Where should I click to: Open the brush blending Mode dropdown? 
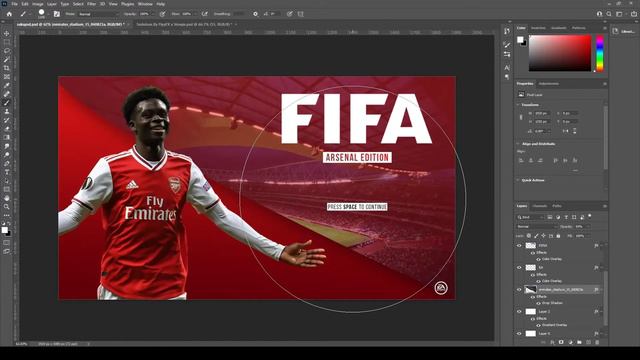[98, 14]
